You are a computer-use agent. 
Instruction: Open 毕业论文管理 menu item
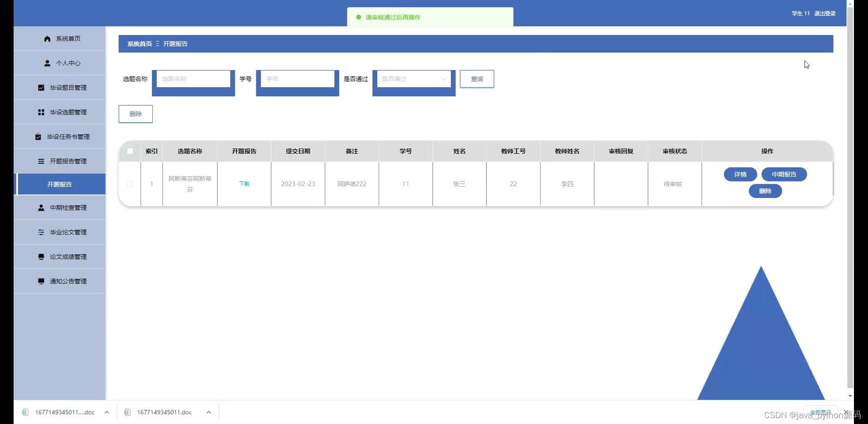tap(59, 232)
